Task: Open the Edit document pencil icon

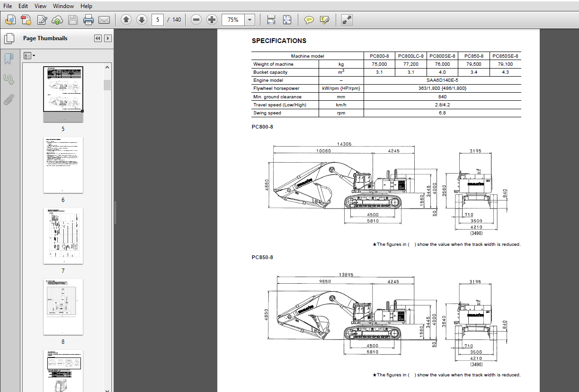Action: click(42, 20)
